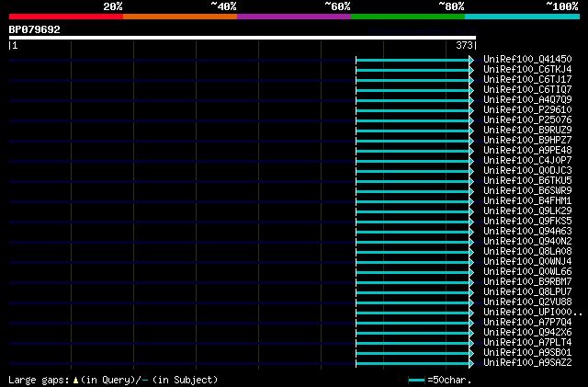The height and width of the screenshot is (387, 588).
Task: Select the UniRef100_B9RUZ9 label
Action: [527, 130]
